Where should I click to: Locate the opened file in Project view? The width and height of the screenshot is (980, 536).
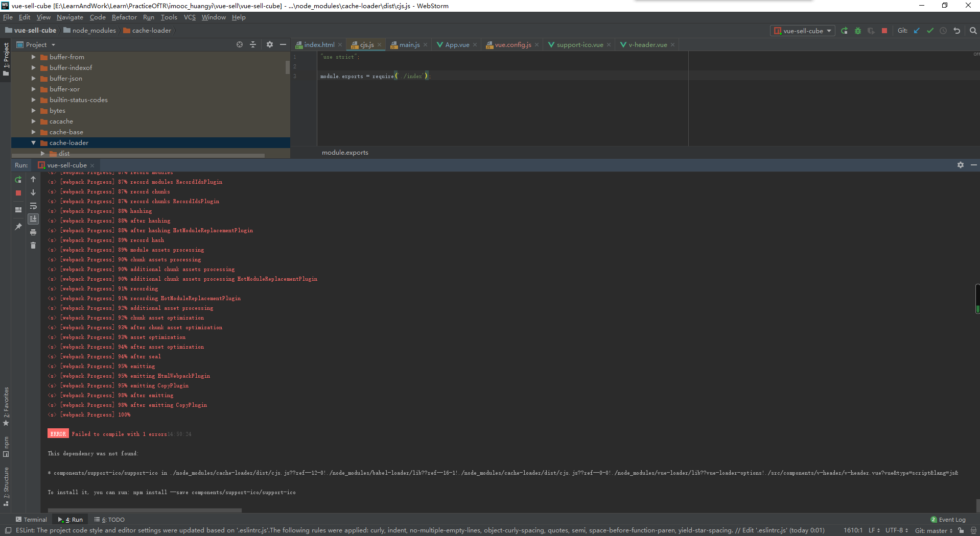tap(239, 45)
